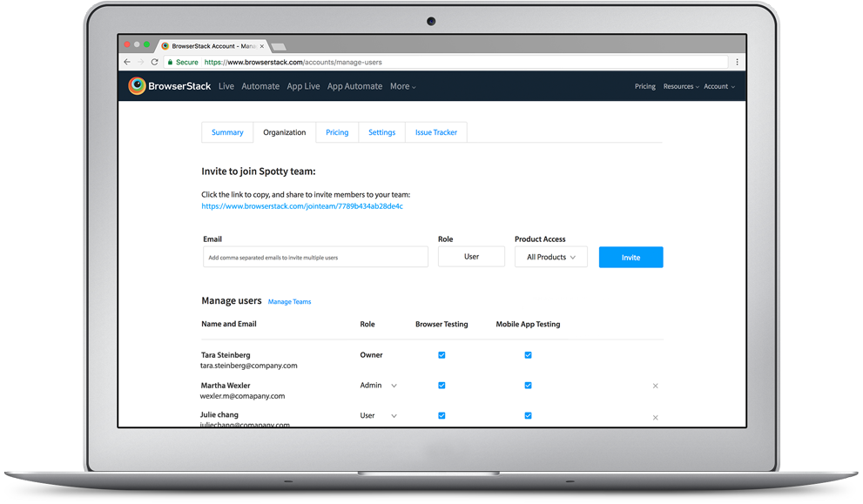Open the All Products dropdown
Screen dimensions: 863x504
[550, 256]
